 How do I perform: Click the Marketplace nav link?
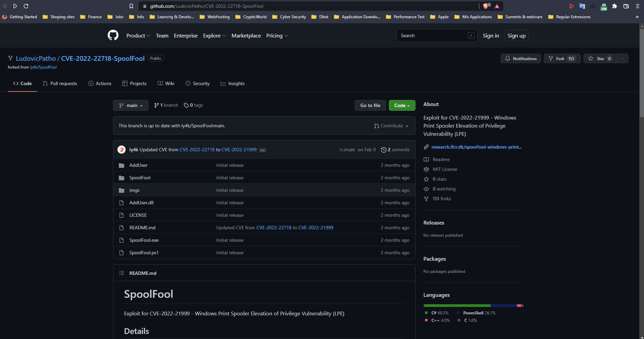point(246,35)
